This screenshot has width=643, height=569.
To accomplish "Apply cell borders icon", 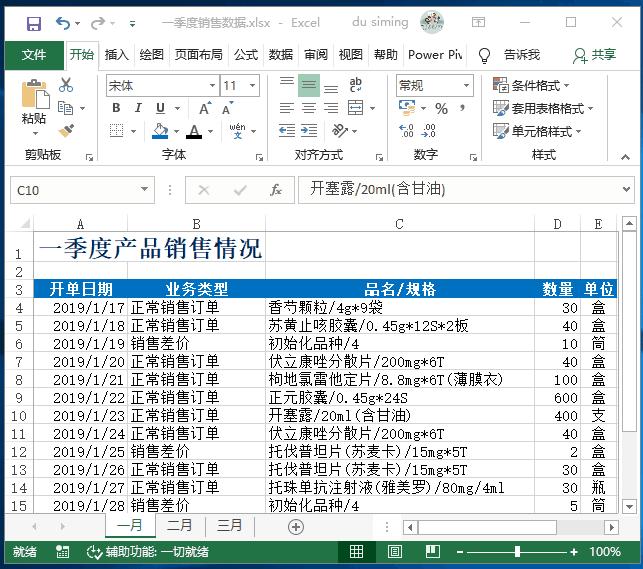I will [x=116, y=131].
